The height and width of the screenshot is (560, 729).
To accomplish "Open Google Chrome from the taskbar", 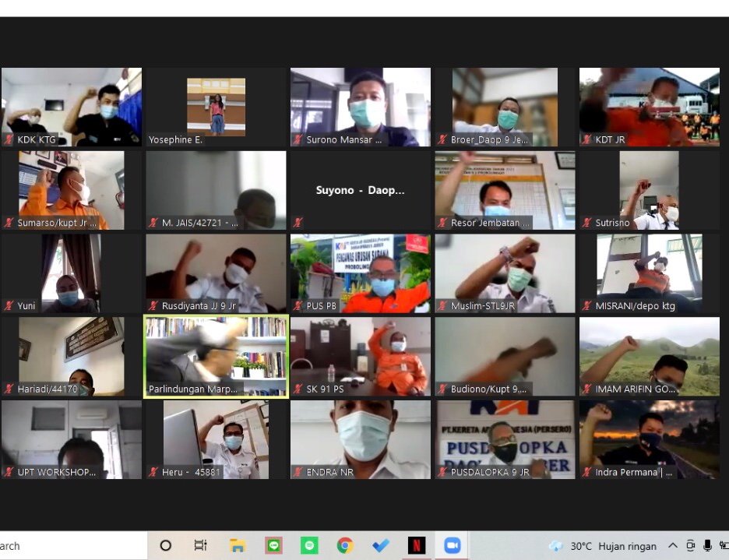I will coord(345,545).
